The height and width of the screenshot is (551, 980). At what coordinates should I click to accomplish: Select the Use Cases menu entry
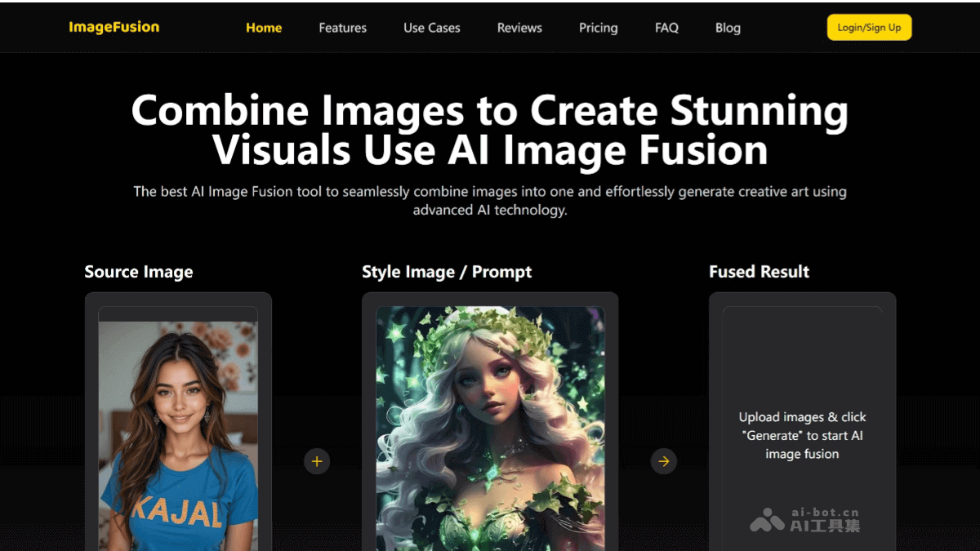click(x=431, y=27)
